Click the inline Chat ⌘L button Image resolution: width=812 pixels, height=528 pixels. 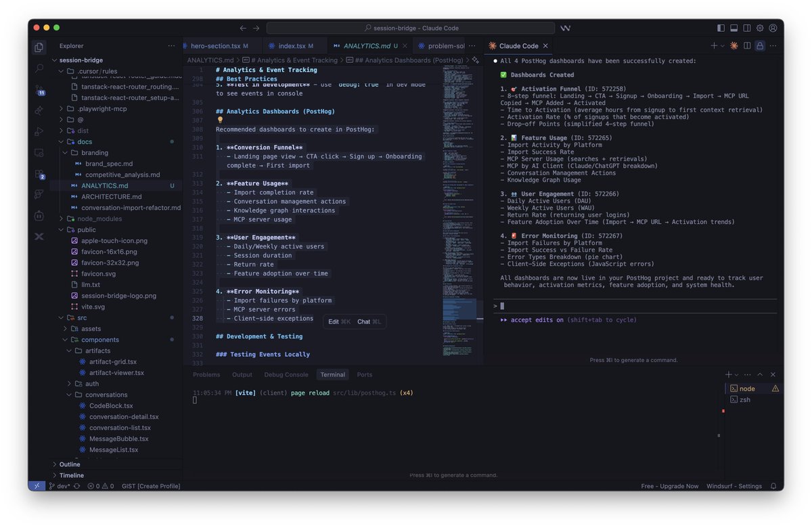point(369,322)
